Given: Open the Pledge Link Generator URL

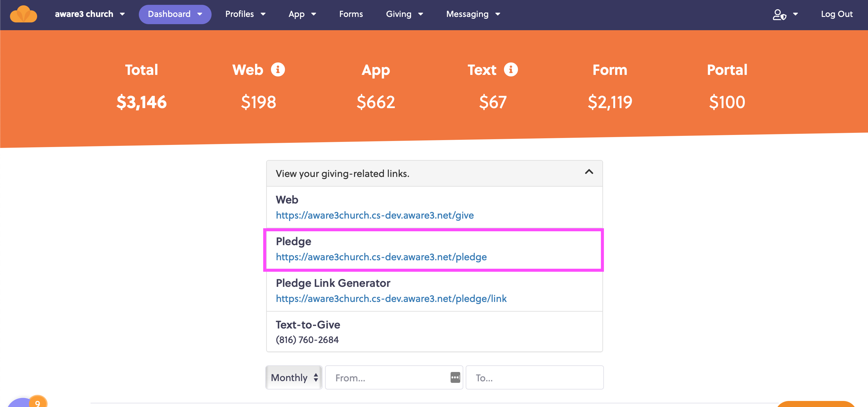Looking at the screenshot, I should (391, 298).
